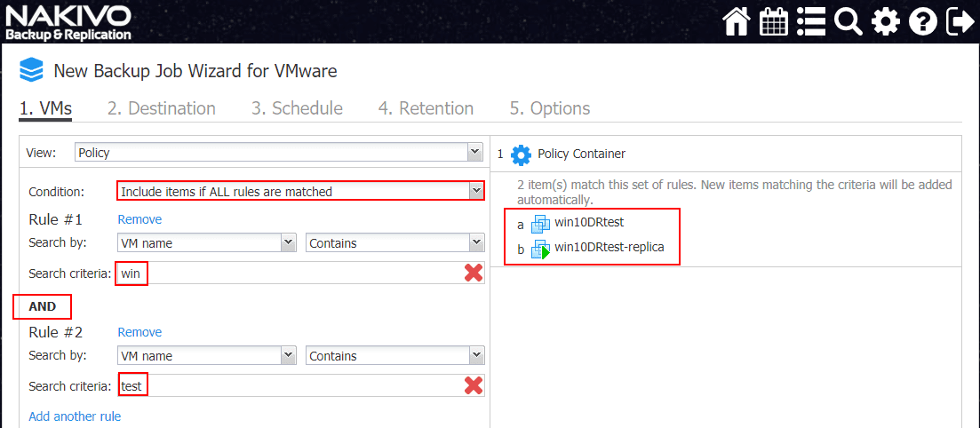Click Remove link for Rule #1
This screenshot has height=428, width=980.
point(140,219)
